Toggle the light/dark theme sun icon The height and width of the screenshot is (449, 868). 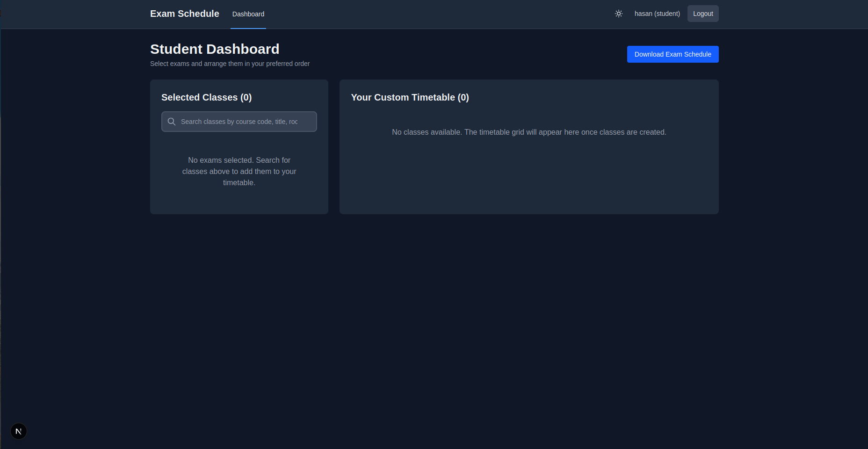pos(618,14)
